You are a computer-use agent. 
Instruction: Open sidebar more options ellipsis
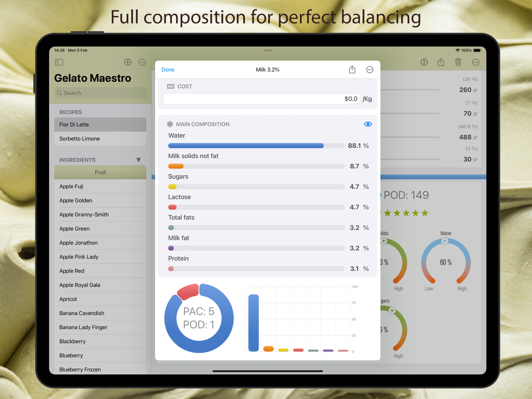coord(142,62)
